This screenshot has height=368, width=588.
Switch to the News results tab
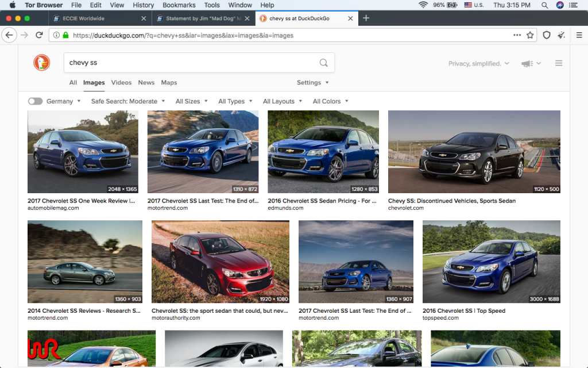tap(146, 83)
